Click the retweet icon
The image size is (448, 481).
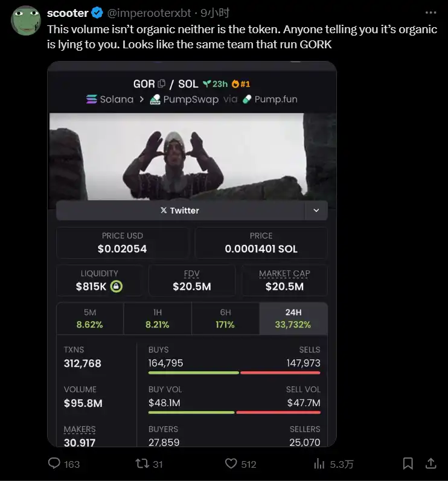click(142, 463)
